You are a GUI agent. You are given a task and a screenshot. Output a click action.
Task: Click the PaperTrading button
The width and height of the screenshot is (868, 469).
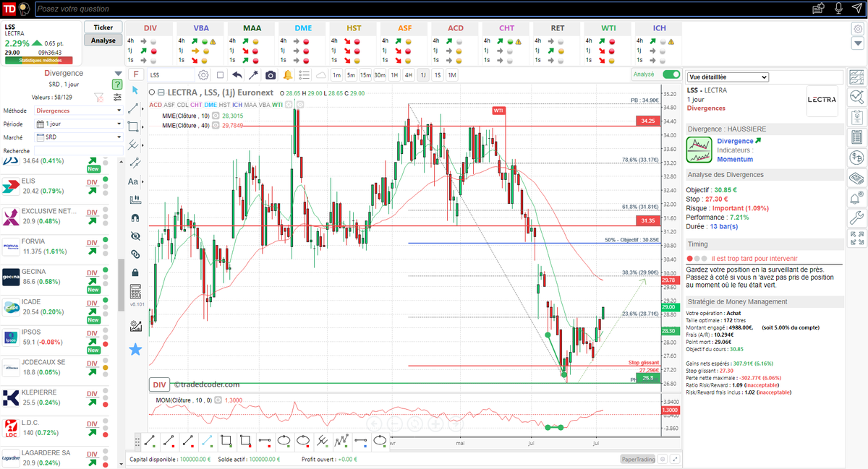pyautogui.click(x=638, y=459)
